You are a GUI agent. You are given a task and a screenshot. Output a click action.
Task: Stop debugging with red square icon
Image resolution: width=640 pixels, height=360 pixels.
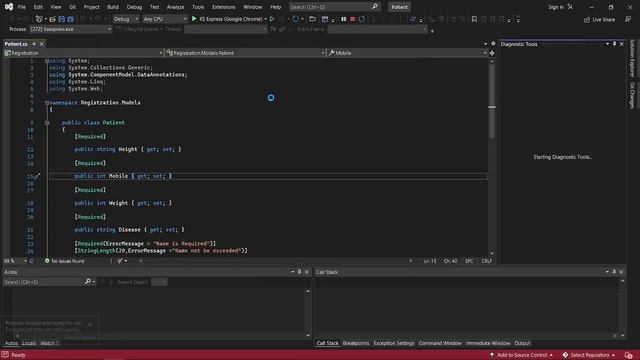pyautogui.click(x=353, y=19)
